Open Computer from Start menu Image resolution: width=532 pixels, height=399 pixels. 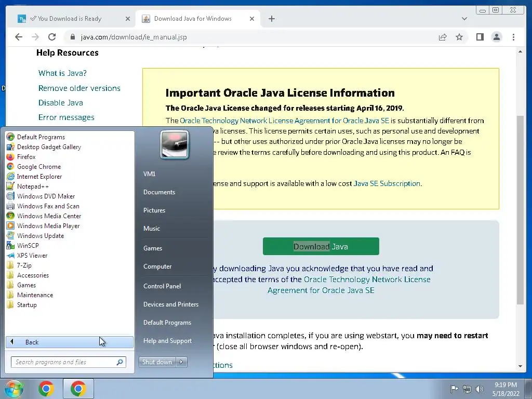[x=157, y=267]
